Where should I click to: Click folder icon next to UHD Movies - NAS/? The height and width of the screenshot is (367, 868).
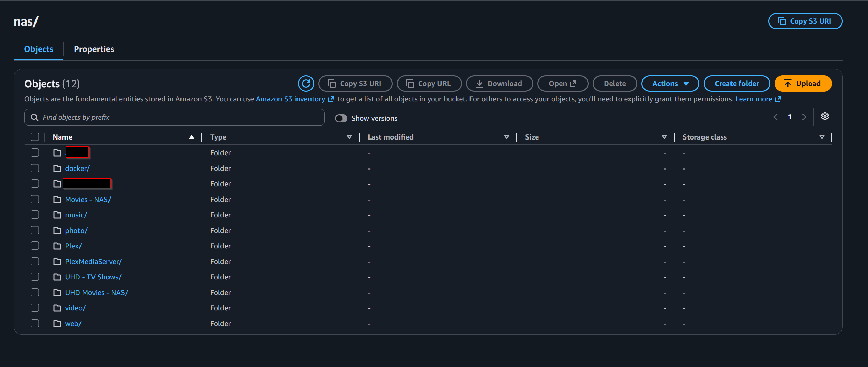coord(57,293)
